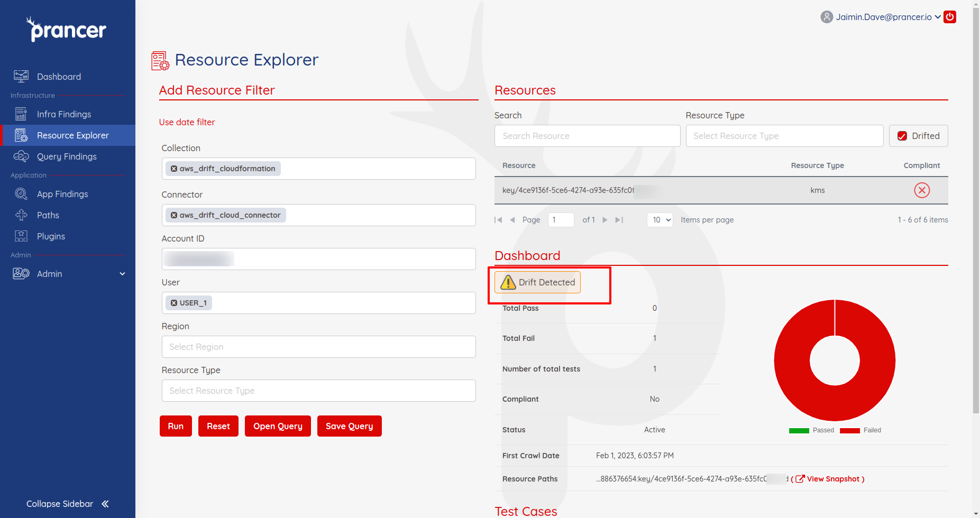Go to the next page
980x518 pixels.
tap(605, 220)
